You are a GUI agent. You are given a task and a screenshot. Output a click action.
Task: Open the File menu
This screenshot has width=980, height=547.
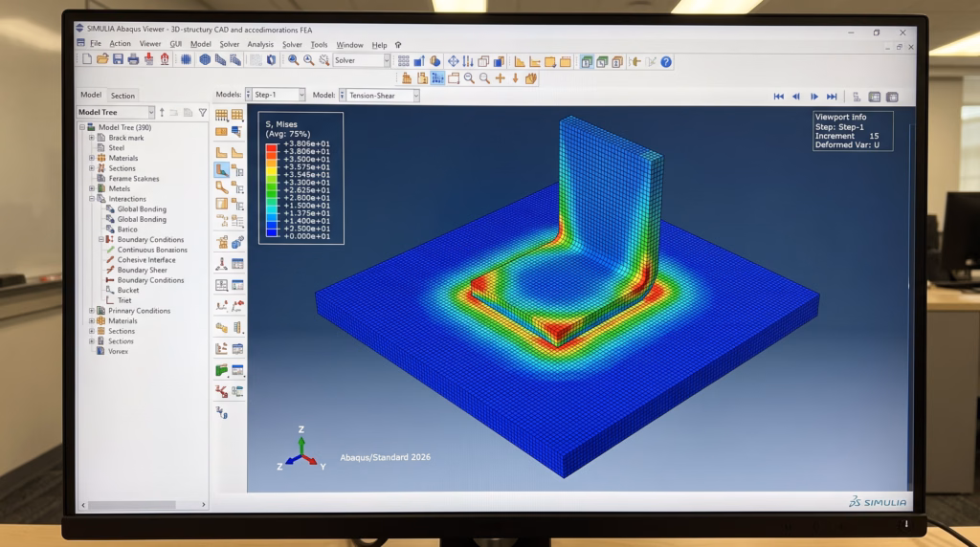tap(95, 44)
